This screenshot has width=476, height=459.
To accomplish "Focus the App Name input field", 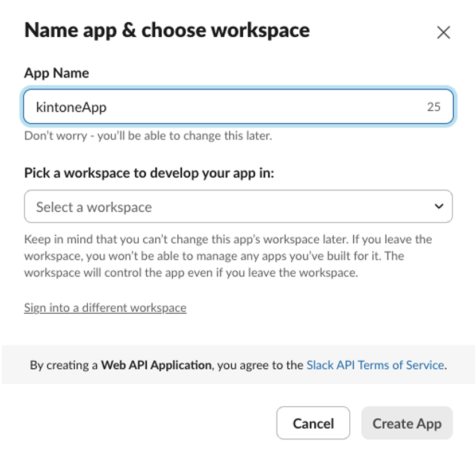I will 239,107.
